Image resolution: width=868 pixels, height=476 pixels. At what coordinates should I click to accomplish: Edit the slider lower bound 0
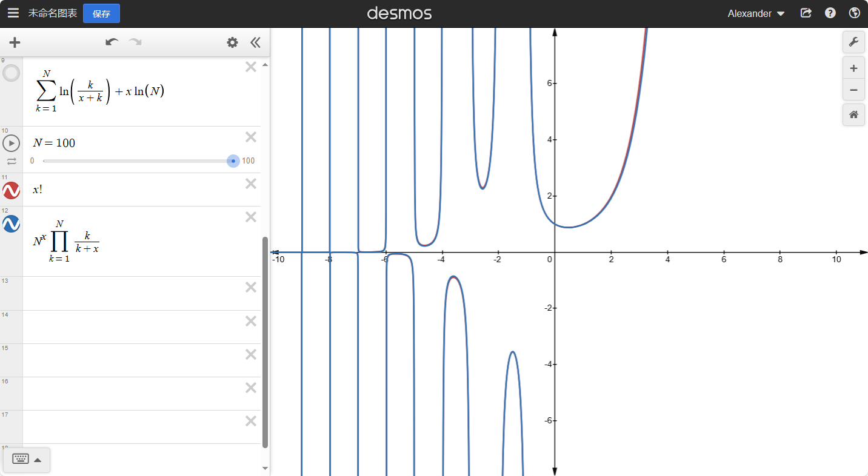pyautogui.click(x=32, y=161)
